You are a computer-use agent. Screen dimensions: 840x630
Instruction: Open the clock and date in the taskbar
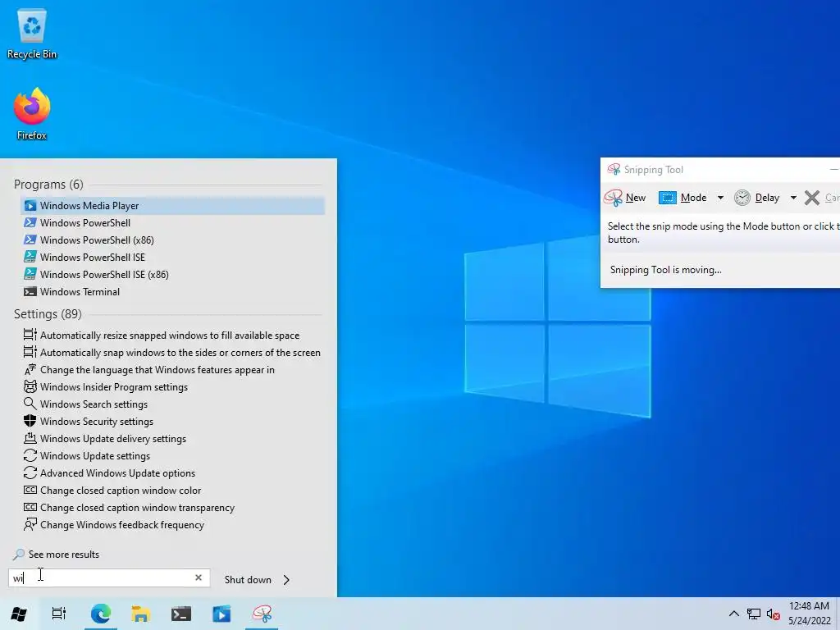pyautogui.click(x=809, y=614)
